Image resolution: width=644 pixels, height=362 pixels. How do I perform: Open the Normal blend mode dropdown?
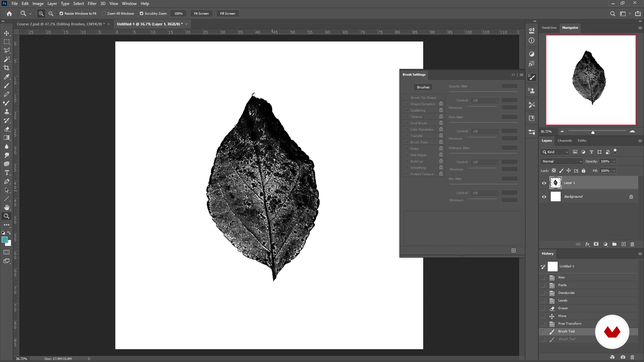tap(561, 161)
